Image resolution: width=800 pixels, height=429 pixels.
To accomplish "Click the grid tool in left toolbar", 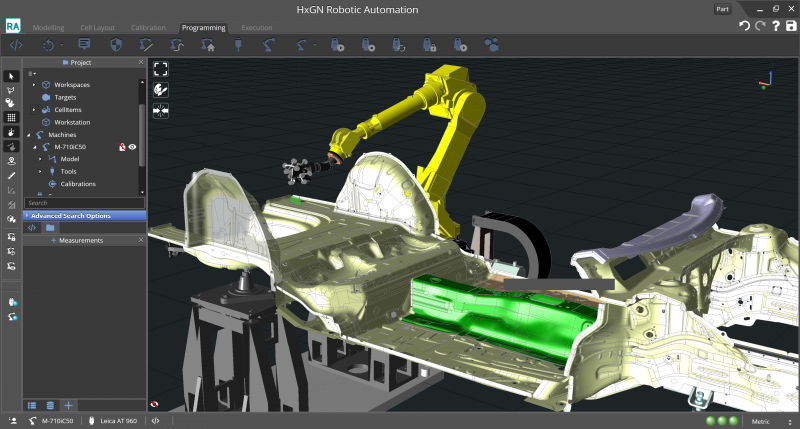I will click(11, 117).
